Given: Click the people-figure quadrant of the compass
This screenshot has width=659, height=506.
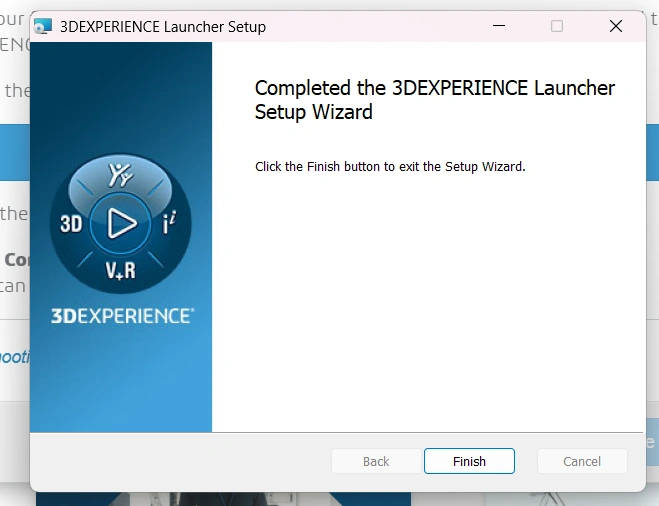Looking at the screenshot, I should click(x=121, y=174).
